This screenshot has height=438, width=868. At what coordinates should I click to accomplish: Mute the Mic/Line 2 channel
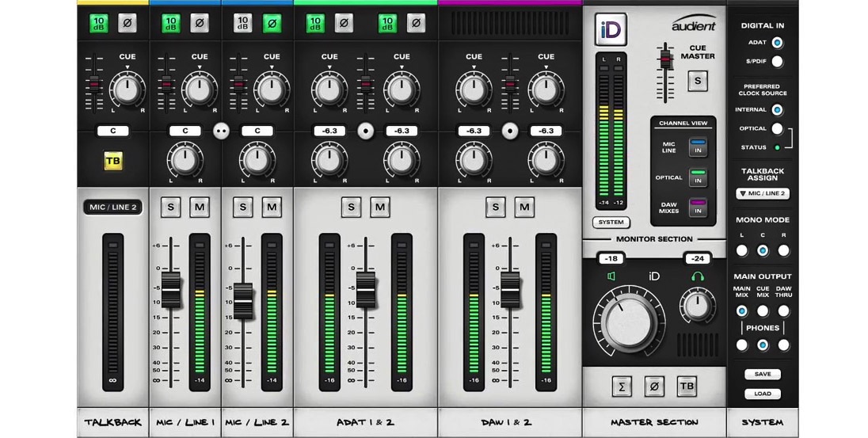coord(272,207)
